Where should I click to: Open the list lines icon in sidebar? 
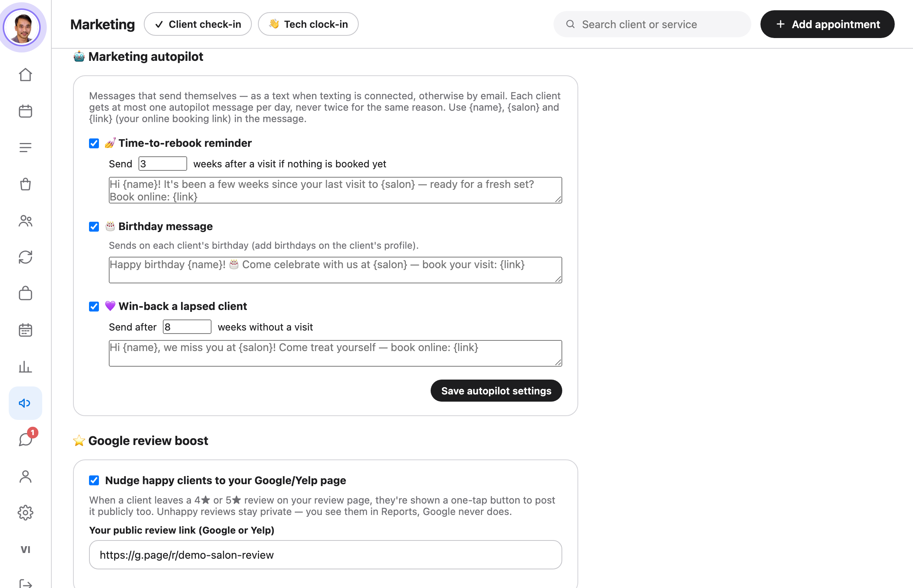point(25,148)
